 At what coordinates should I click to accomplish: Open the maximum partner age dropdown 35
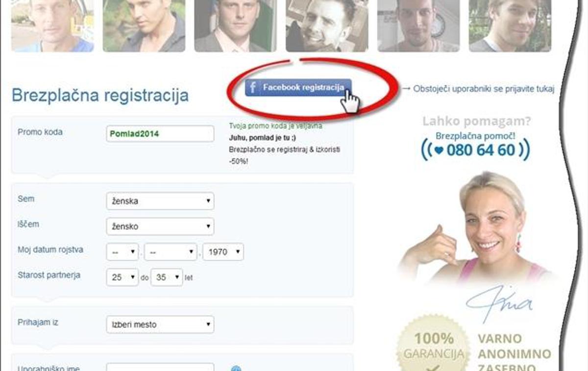[167, 277]
